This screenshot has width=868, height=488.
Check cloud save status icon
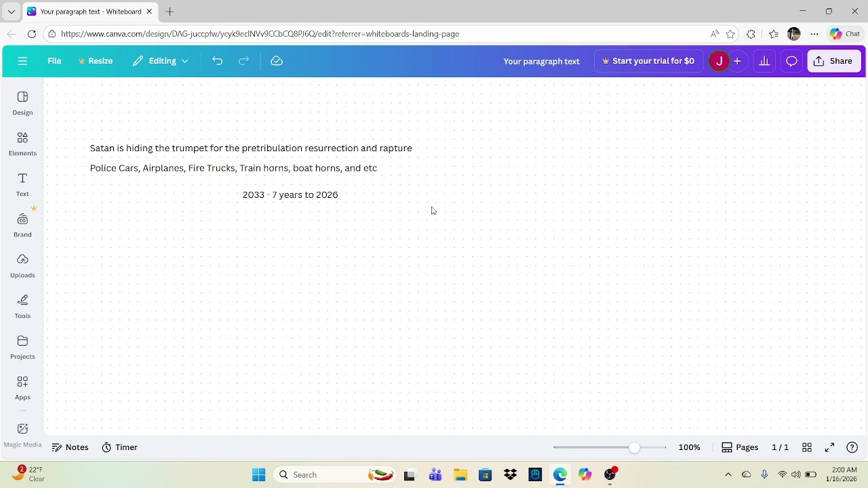(276, 61)
